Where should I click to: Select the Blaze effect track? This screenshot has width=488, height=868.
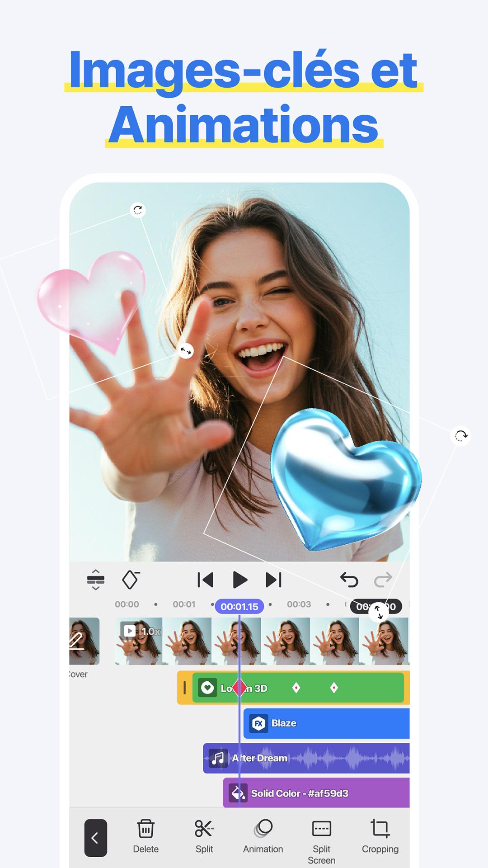click(x=326, y=723)
